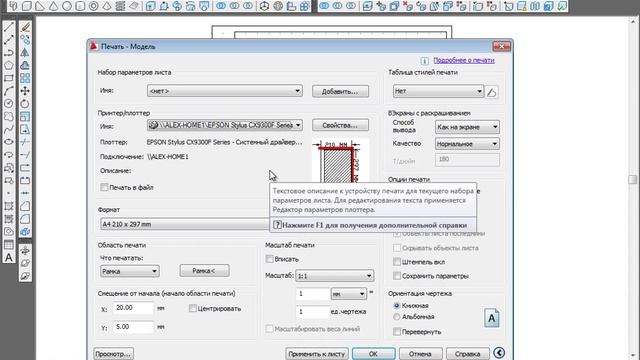Viewport: 640px width, 360px height.
Task: Open plot style table editor icon
Action: pyautogui.click(x=492, y=92)
